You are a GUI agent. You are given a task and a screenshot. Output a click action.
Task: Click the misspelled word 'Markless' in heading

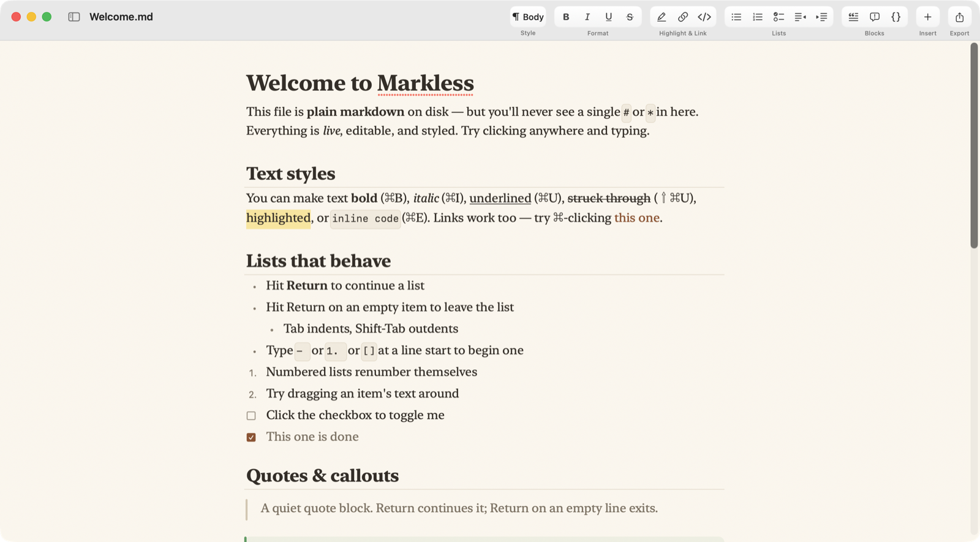point(425,83)
